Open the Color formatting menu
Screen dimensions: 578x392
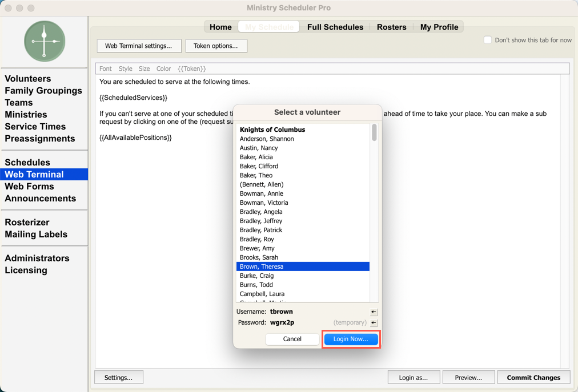pyautogui.click(x=163, y=68)
